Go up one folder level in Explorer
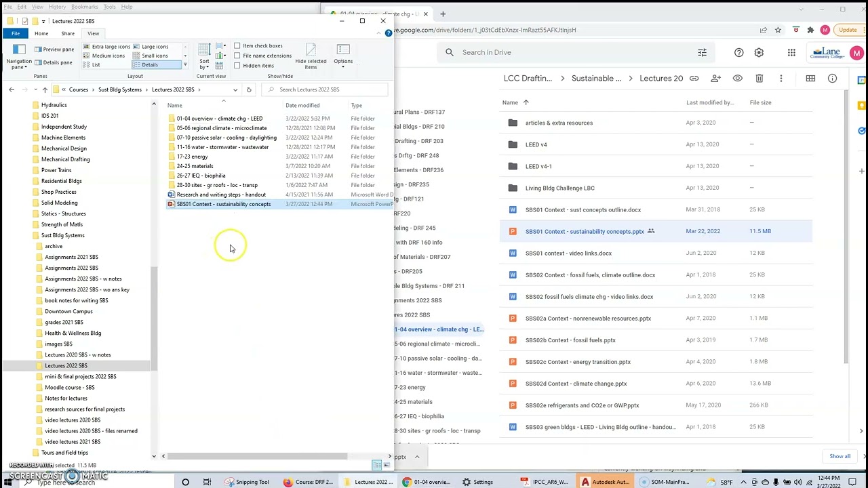Screen dimensions: 868x488 click(x=45, y=89)
